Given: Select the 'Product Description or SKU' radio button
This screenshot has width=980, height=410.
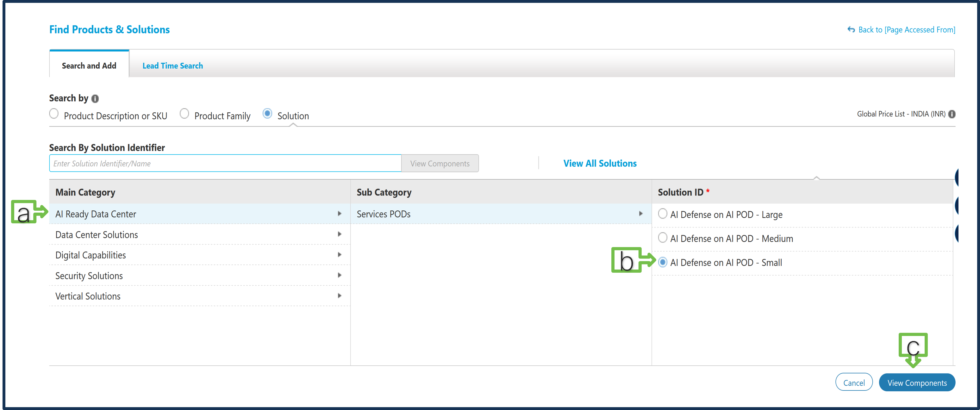Looking at the screenshot, I should [x=54, y=113].
